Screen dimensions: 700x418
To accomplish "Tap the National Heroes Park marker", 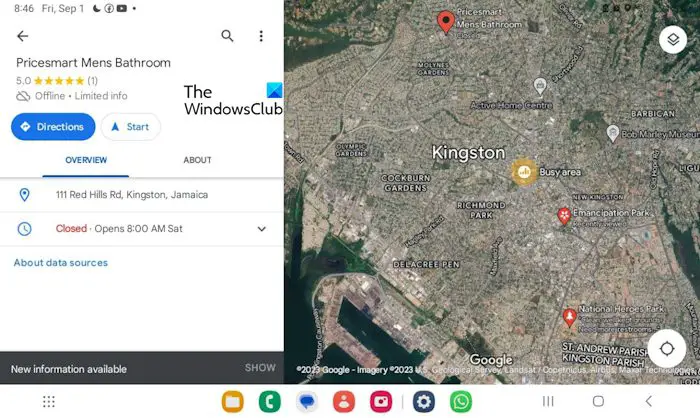I will (569, 318).
